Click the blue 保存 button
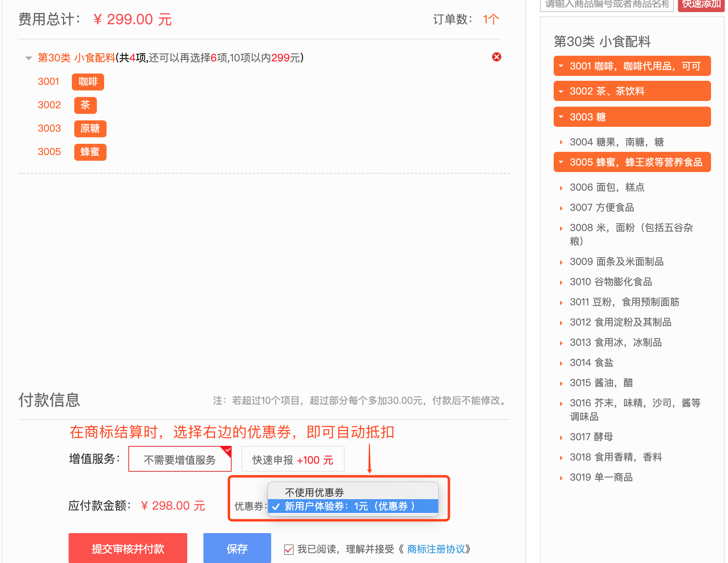This screenshot has width=728, height=563. click(x=237, y=548)
